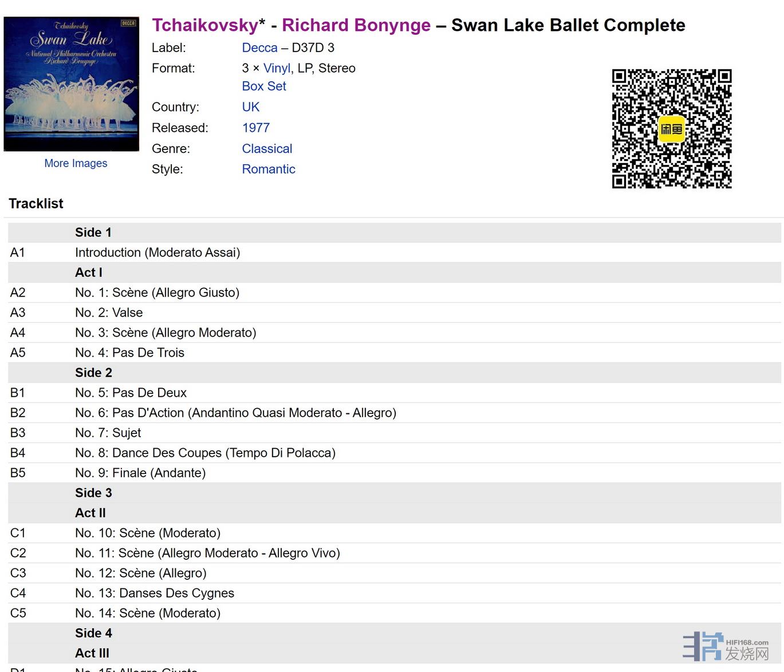
Task: Open the Box Set link
Action: coord(263,86)
